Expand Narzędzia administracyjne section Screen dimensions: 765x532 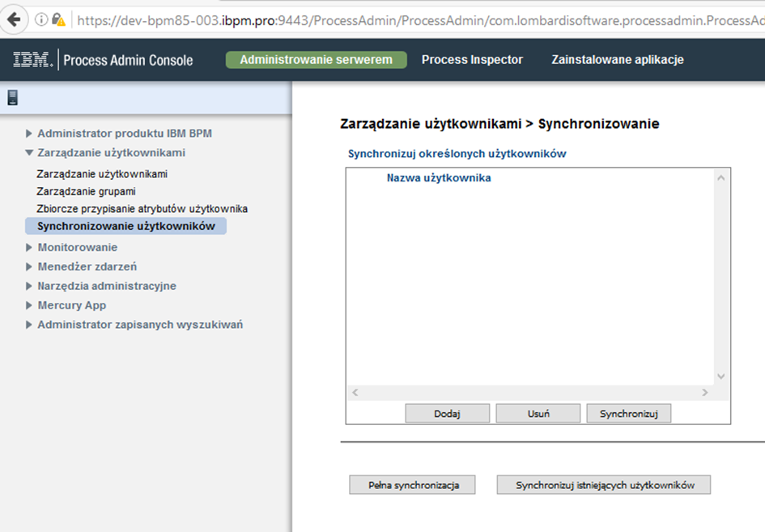(x=29, y=286)
